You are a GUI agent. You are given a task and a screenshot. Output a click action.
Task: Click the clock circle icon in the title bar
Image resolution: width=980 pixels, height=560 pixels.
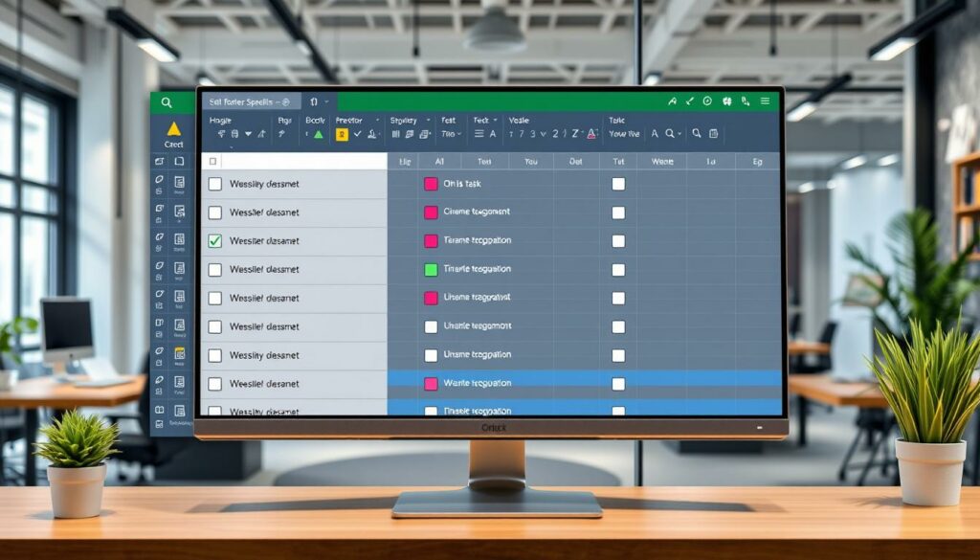pyautogui.click(x=707, y=101)
